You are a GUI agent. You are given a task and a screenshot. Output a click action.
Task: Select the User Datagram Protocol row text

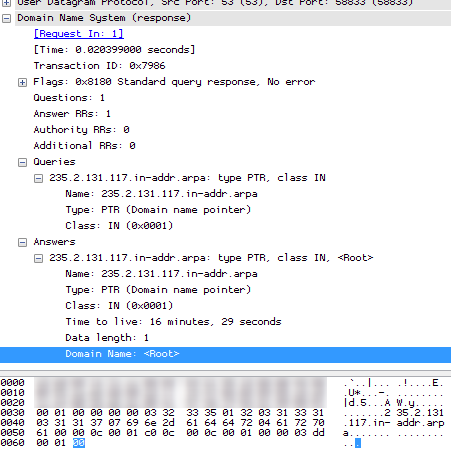(215, 3)
